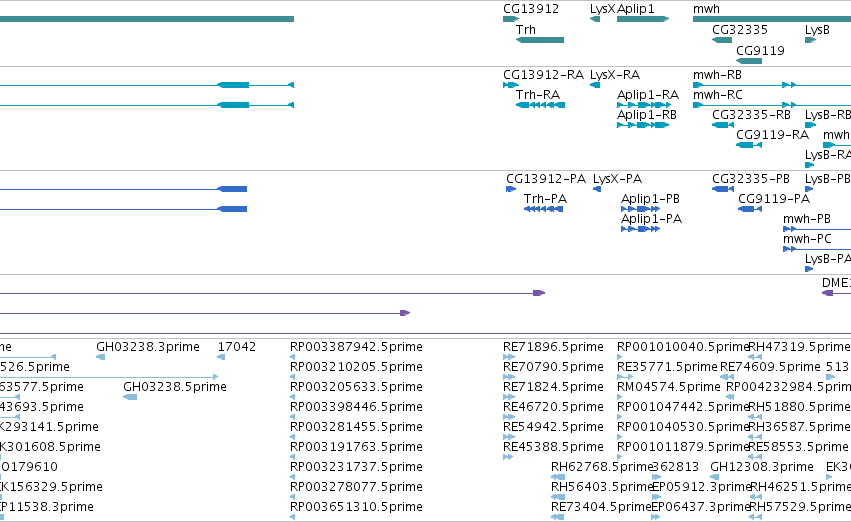Viewport: 851px width, 522px height.
Task: Click EST RE46720.5prime
Action: click(553, 407)
